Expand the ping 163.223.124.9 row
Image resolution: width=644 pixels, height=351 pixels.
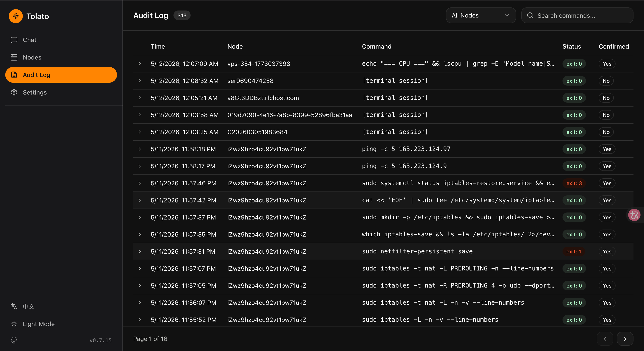(140, 166)
